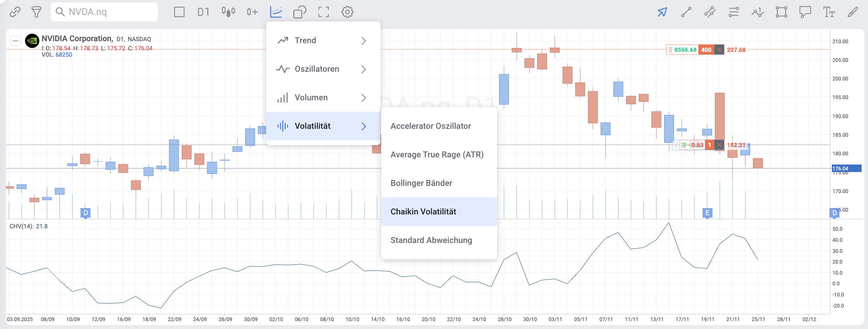The height and width of the screenshot is (329, 868).
Task: Open the D1 timeframe selector
Action: coord(204,12)
